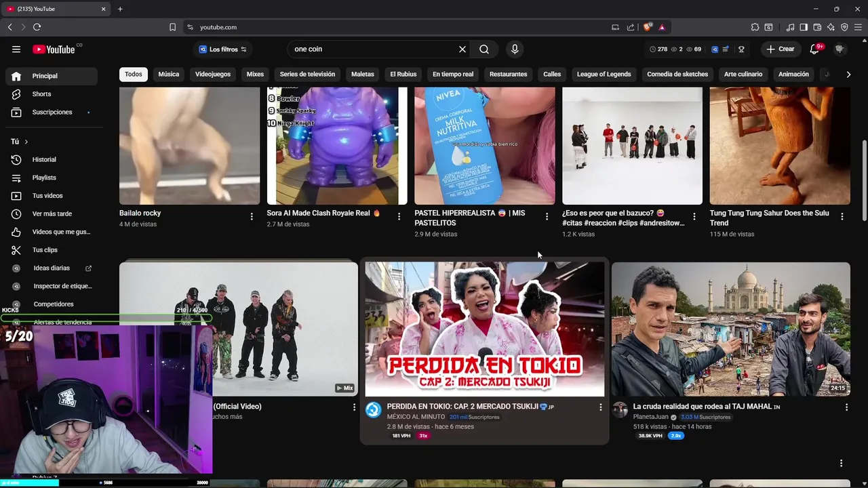This screenshot has height=488, width=868.
Task: Open the YouTube hamburger guide menu
Action: [x=16, y=49]
